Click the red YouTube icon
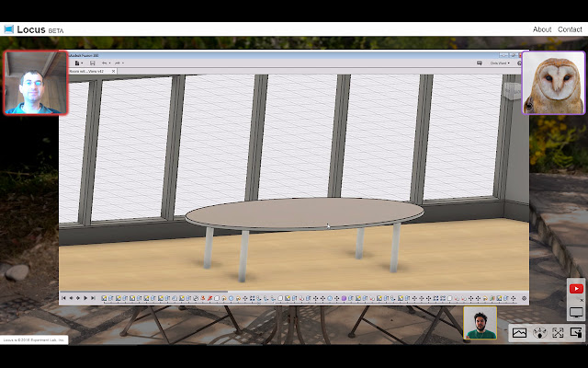 (x=576, y=288)
